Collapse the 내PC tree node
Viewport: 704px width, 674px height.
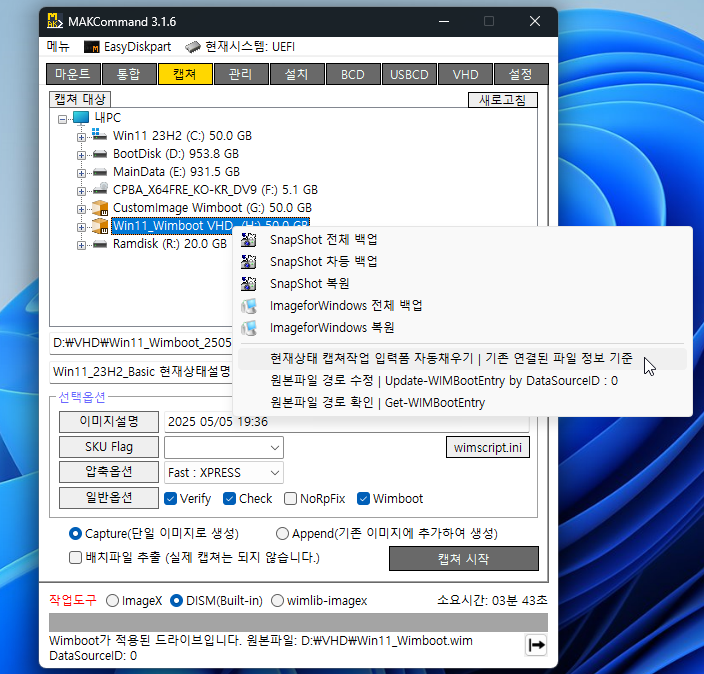62,119
